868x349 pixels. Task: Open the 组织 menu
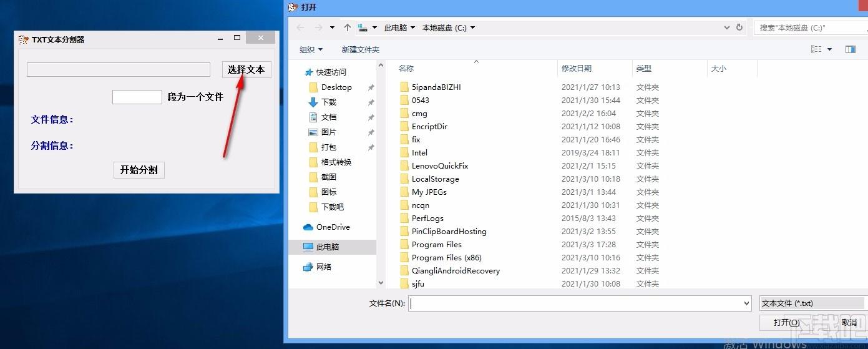(311, 49)
